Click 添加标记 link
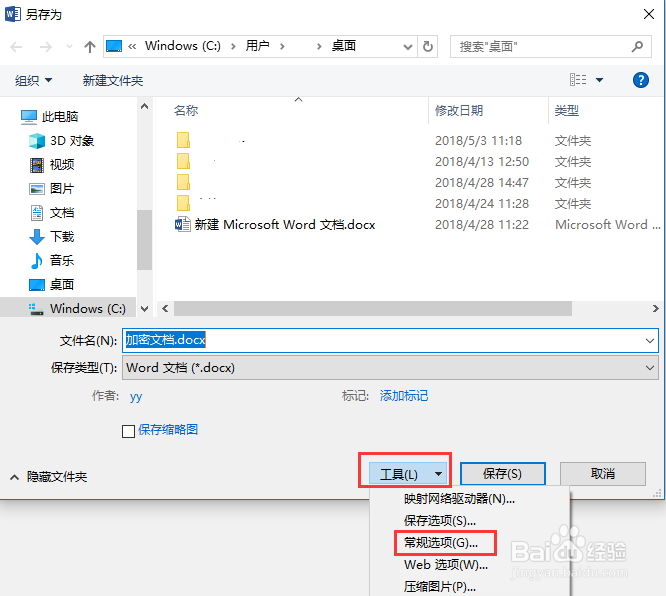Screen dimensions: 666x596 click(x=404, y=396)
